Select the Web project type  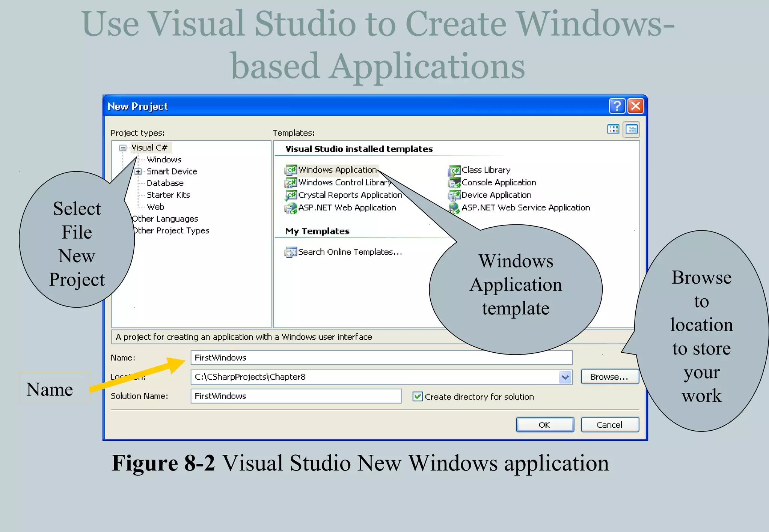point(155,207)
